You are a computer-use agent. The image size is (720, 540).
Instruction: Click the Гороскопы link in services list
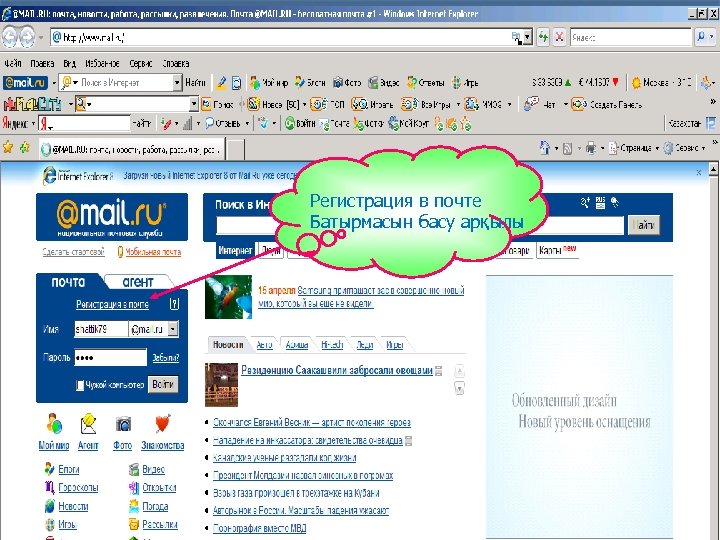78,487
